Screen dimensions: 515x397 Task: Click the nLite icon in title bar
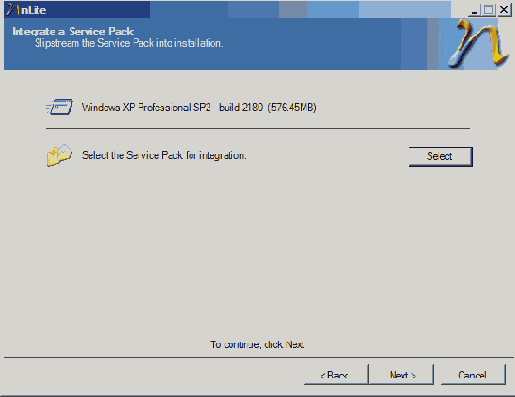12,10
